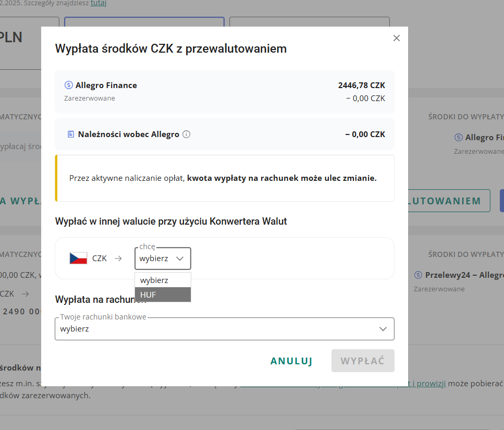Screen dimensions: 504x430
Task: Click the Przelewy24 – Allegro dollar icon
Action: 419,275
